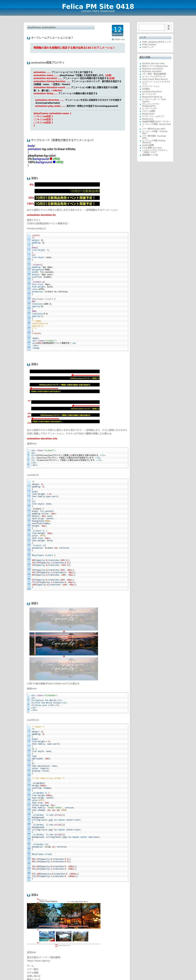Open recent post ポートフォリオ
Screen dimensions: 196x980
(149, 94)
